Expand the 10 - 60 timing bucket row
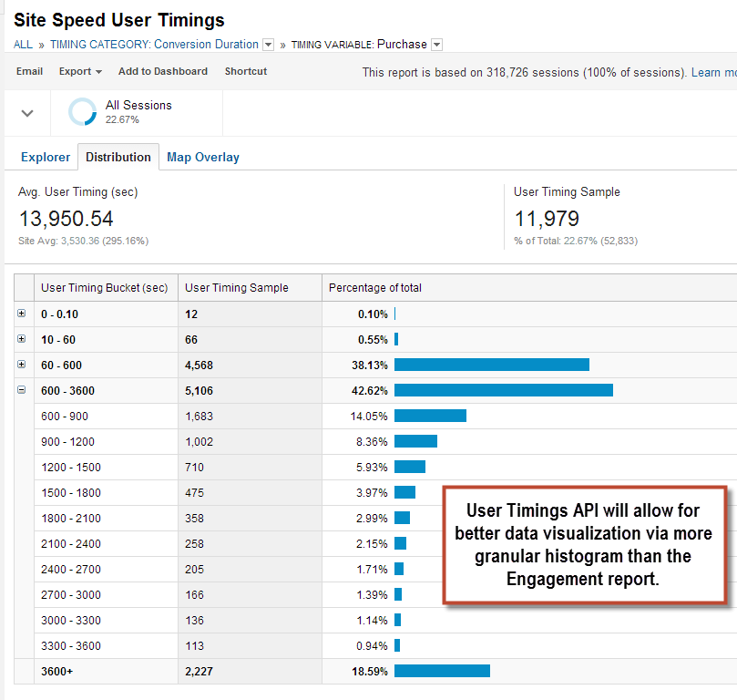737x700 pixels. [22, 339]
